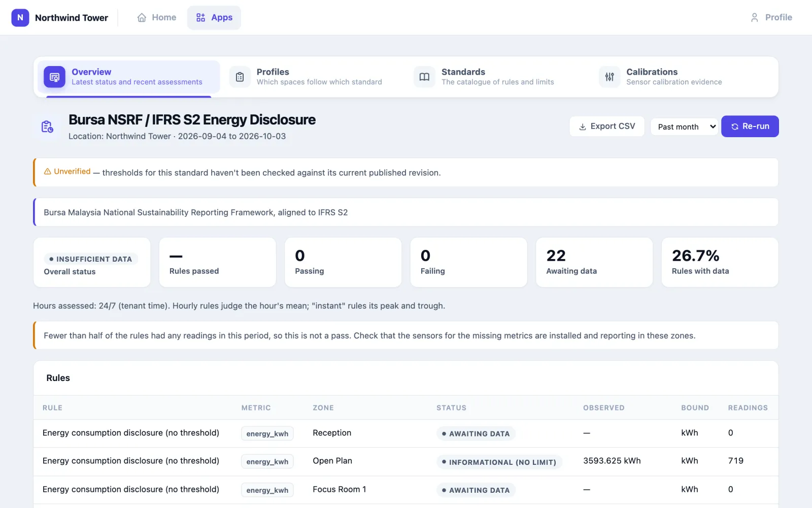Click the Apps grid icon
This screenshot has height=508, width=812.
pos(201,18)
